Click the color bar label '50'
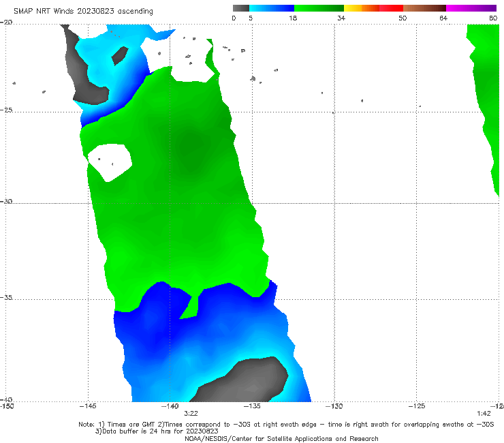 403,18
